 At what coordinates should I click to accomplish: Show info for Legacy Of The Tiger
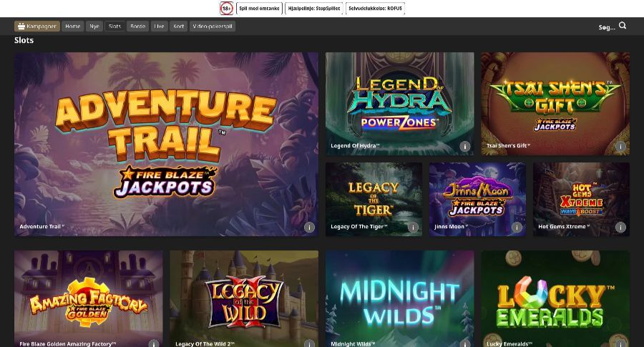pyautogui.click(x=413, y=227)
